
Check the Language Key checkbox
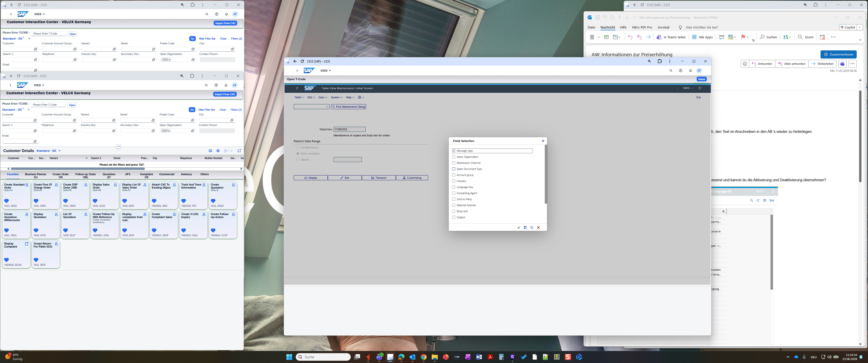pos(453,187)
